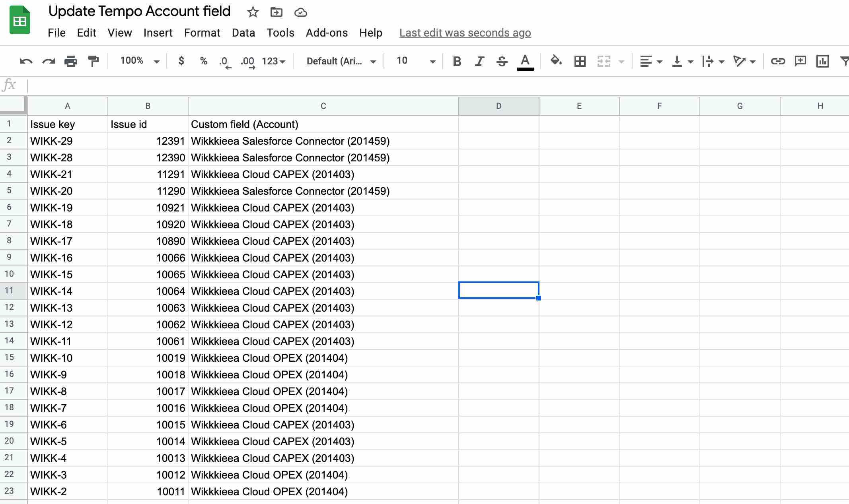Image resolution: width=849 pixels, height=504 pixels.
Task: Expand the Default (Arial) font dropdown
Action: (341, 61)
